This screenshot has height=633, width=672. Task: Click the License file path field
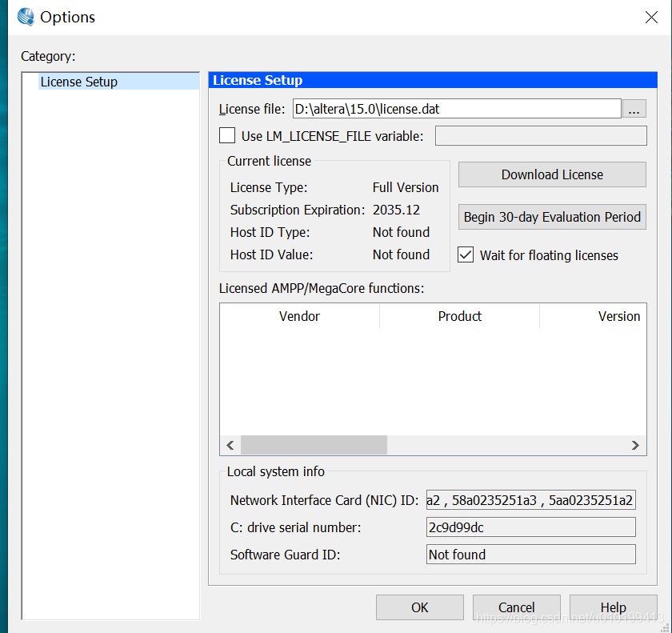[x=457, y=109]
